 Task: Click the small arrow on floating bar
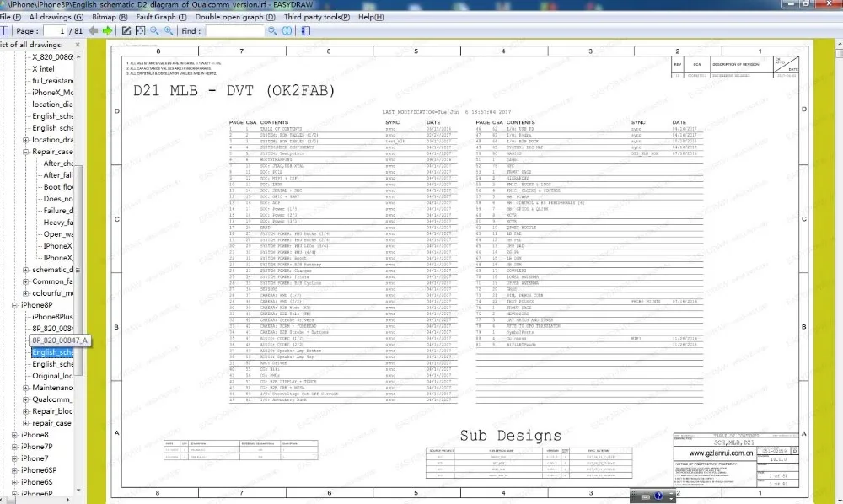coord(670,497)
